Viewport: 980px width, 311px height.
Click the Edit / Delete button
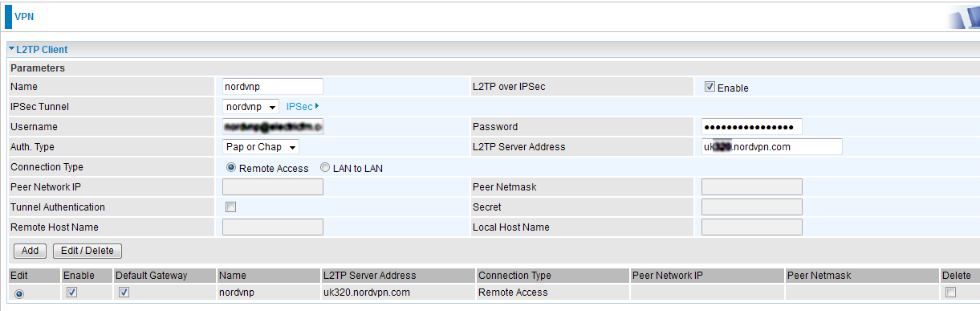tap(87, 251)
